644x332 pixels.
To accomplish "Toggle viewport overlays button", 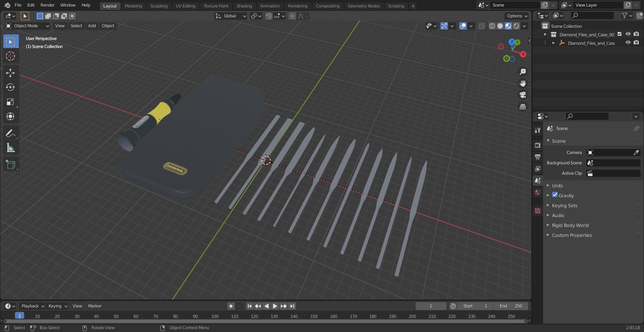I will [463, 26].
